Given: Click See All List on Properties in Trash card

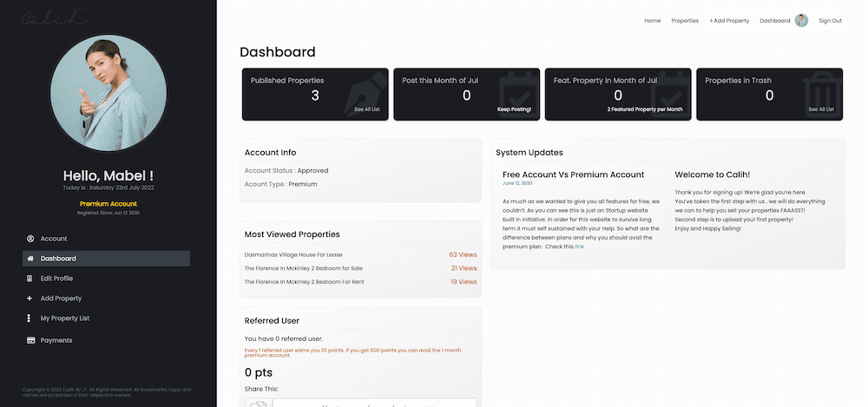Looking at the screenshot, I should (x=820, y=110).
